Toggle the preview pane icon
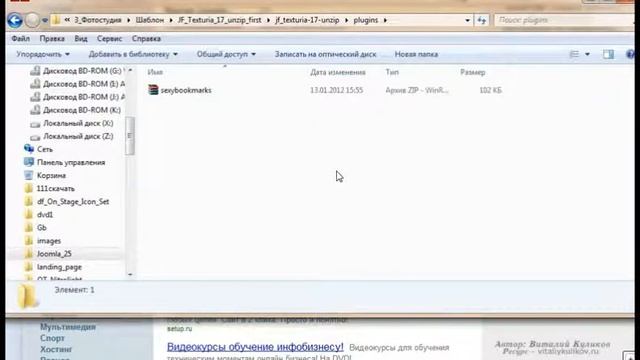 pos(608,54)
